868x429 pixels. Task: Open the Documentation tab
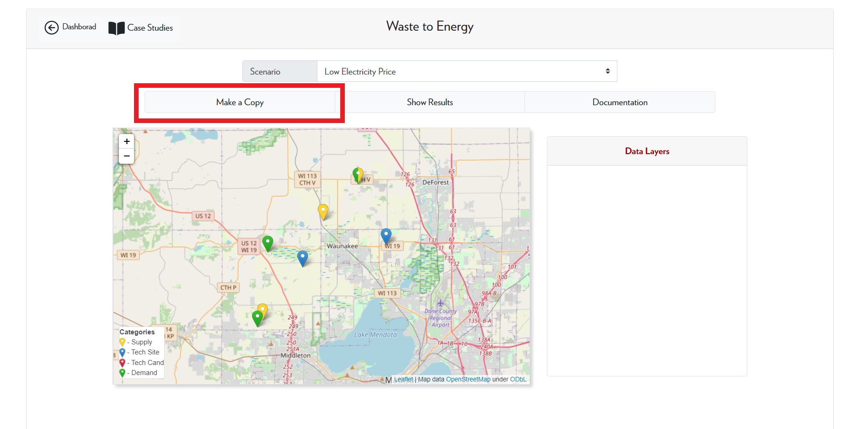click(x=620, y=102)
